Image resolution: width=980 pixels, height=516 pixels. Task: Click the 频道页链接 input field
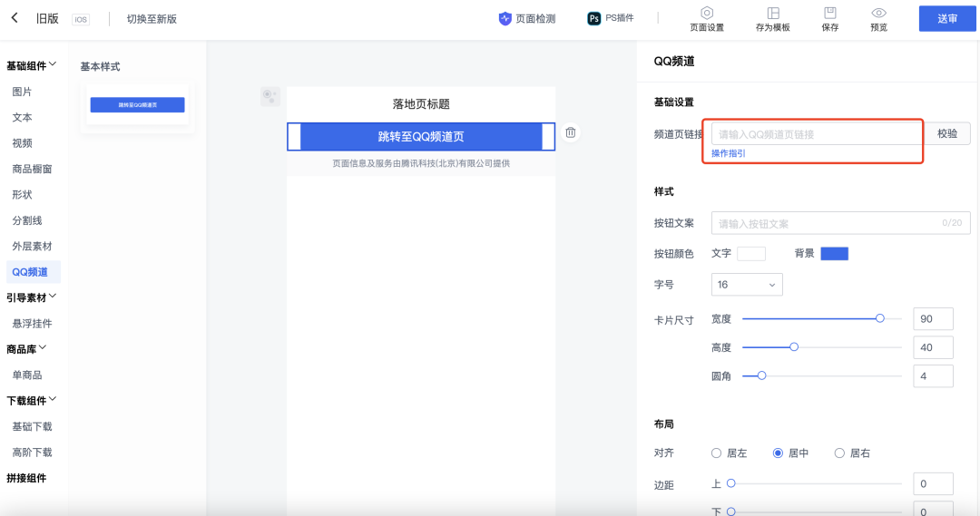[817, 134]
